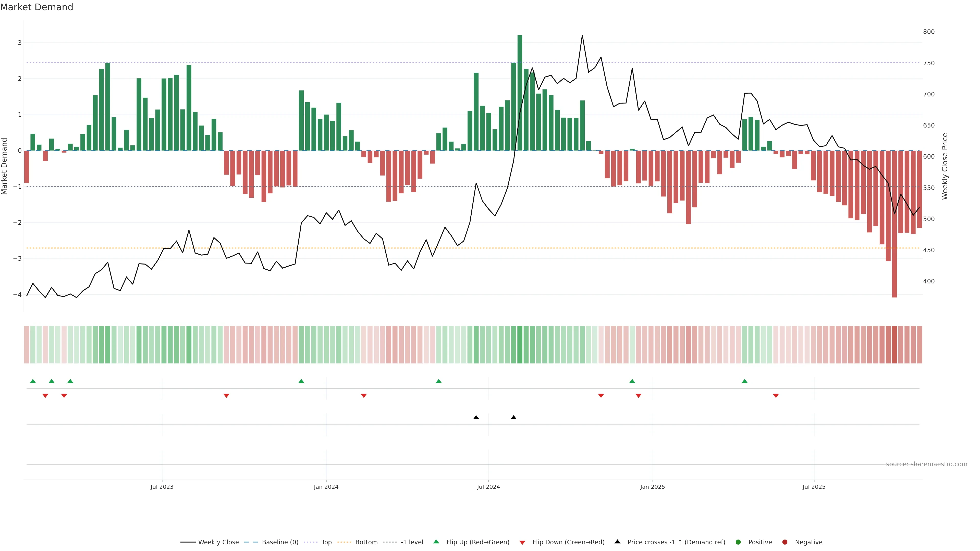Click the dark red Negative legend dot
The width and height of the screenshot is (980, 551).
pos(785,542)
